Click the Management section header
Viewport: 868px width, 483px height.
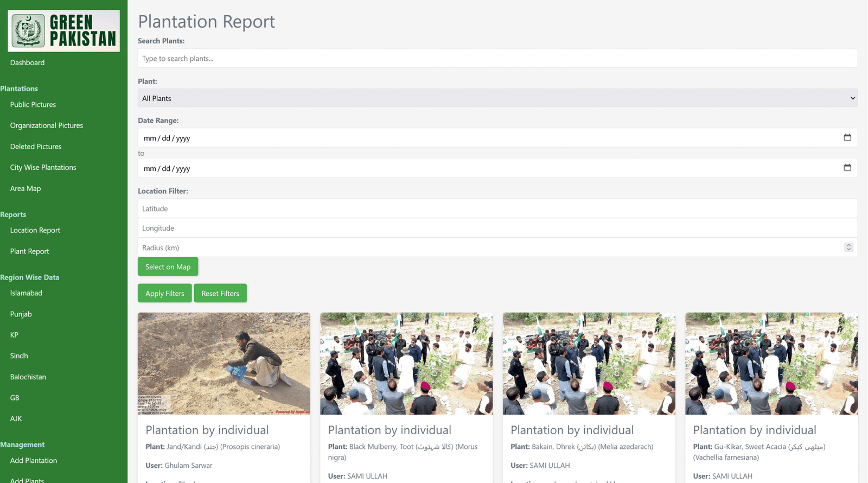[x=22, y=444]
